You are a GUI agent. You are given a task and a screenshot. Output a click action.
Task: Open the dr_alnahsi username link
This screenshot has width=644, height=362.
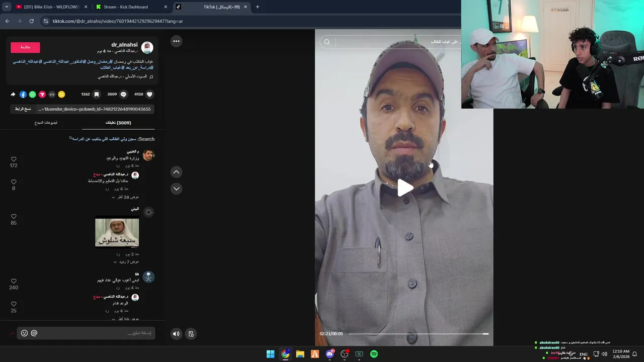(x=124, y=45)
